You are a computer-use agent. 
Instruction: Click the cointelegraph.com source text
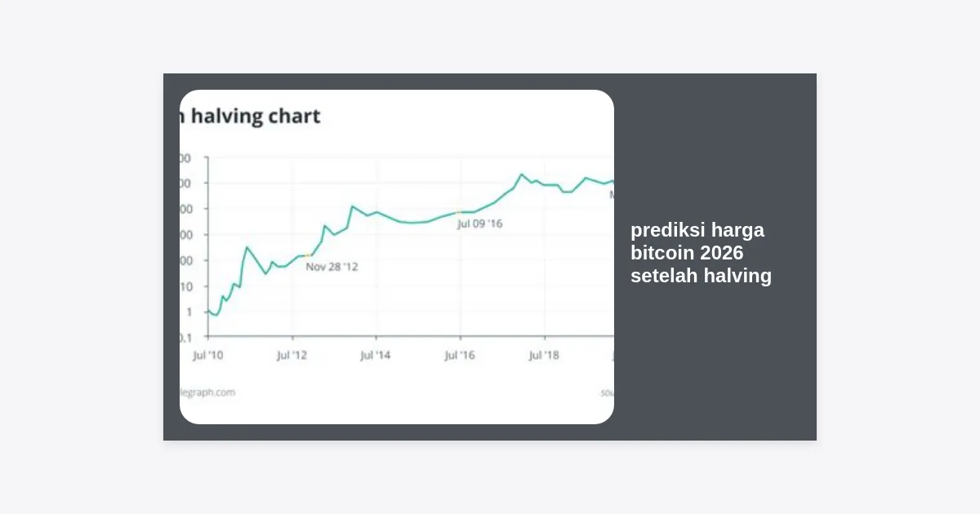tap(207, 392)
